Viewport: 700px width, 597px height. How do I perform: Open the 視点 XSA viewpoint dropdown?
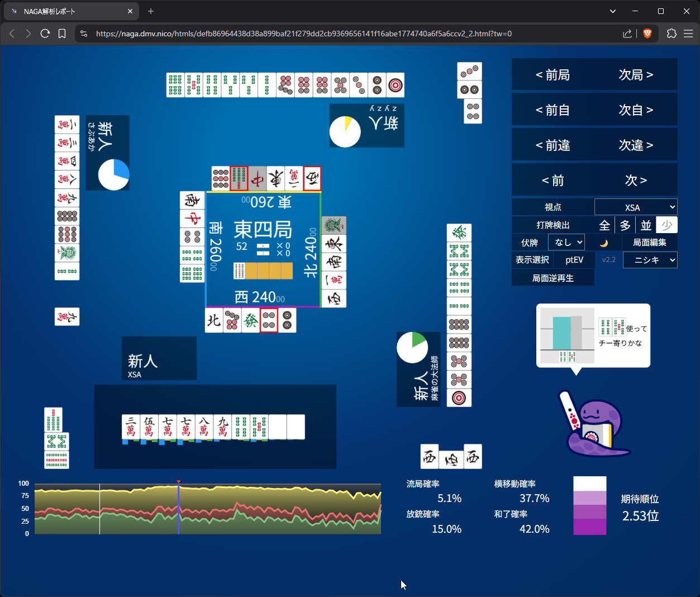[636, 207]
